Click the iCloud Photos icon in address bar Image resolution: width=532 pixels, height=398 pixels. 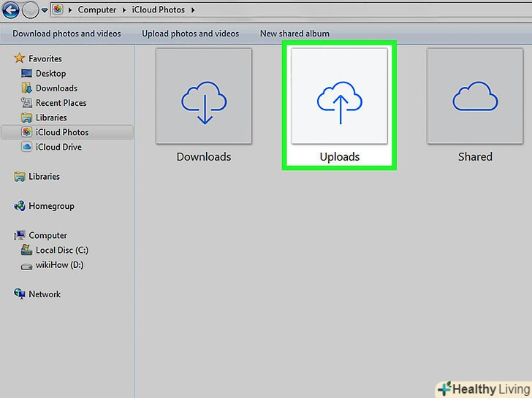[x=57, y=9]
